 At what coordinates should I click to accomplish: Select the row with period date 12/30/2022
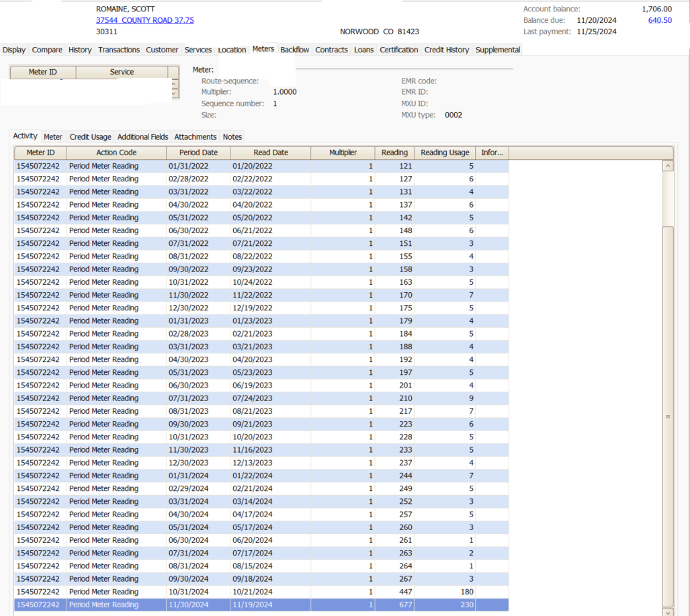(261, 308)
